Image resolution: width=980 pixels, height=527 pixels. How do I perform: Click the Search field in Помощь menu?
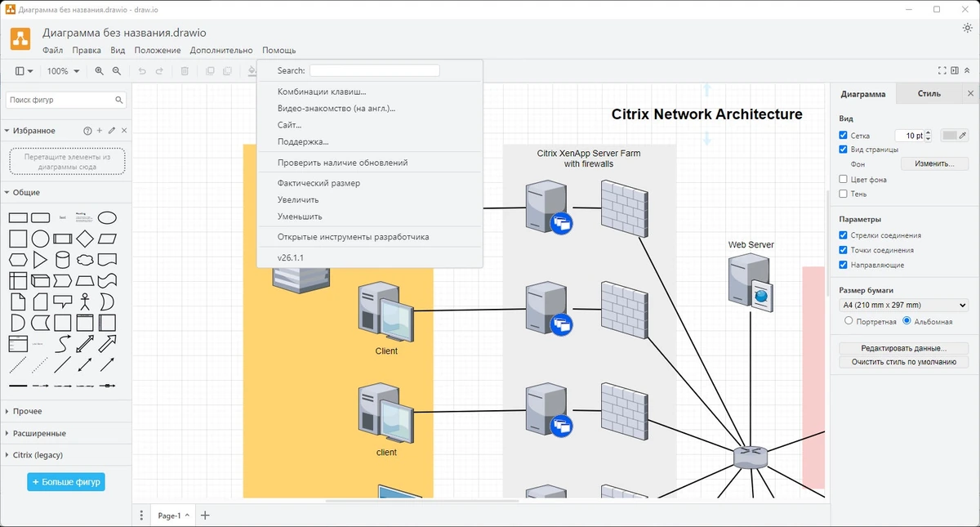click(374, 71)
